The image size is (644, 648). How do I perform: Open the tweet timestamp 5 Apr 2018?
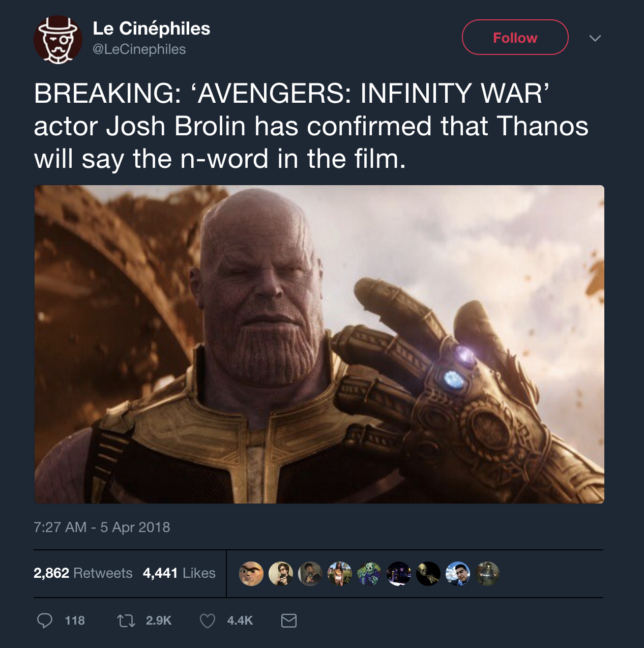tap(102, 527)
